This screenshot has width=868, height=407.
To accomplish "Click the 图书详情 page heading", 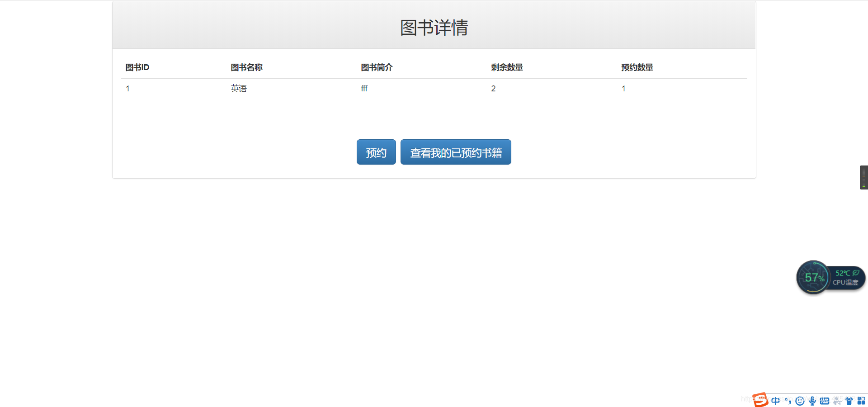I will (x=434, y=28).
